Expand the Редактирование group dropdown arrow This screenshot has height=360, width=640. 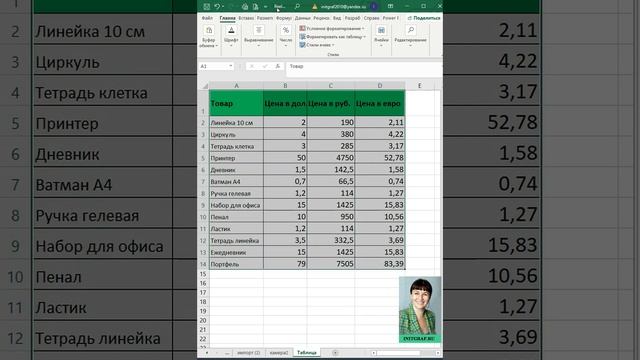[411, 46]
